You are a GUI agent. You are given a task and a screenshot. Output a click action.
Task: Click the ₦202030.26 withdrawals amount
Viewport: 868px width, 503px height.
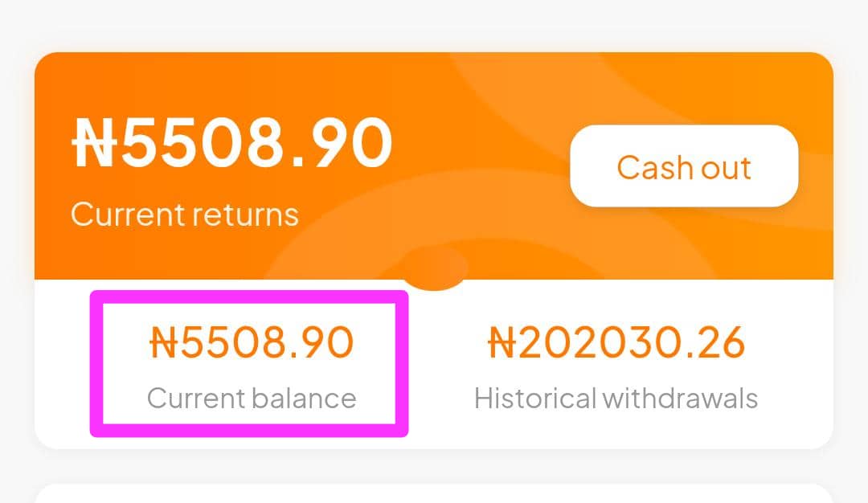tap(616, 343)
